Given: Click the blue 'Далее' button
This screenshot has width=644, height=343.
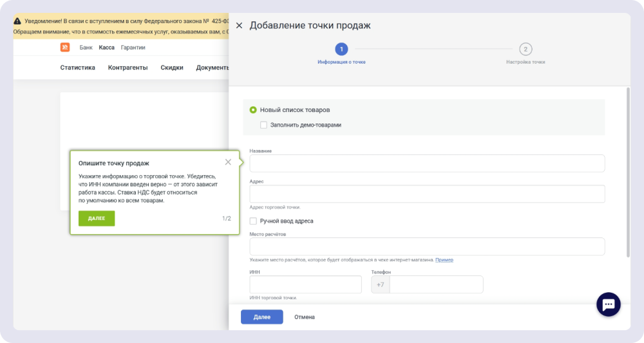Looking at the screenshot, I should tap(261, 317).
